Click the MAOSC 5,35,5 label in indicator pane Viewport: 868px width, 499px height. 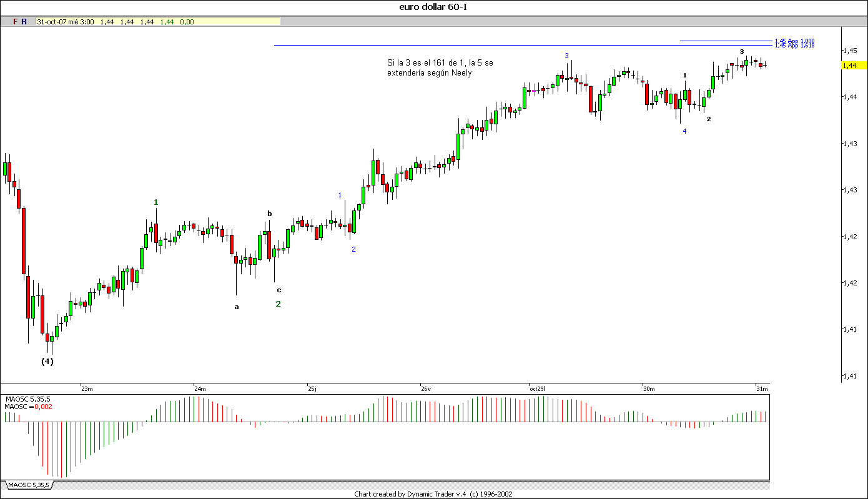tap(28, 399)
